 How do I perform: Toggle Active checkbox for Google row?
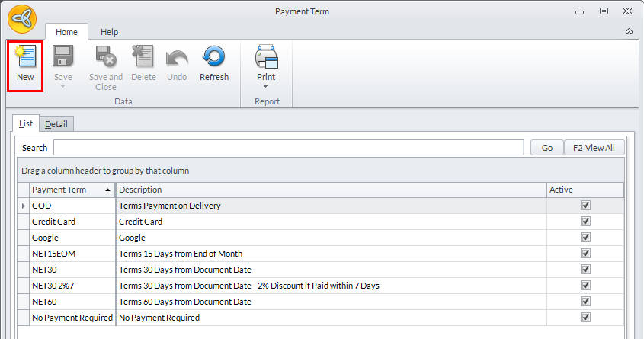click(x=585, y=238)
